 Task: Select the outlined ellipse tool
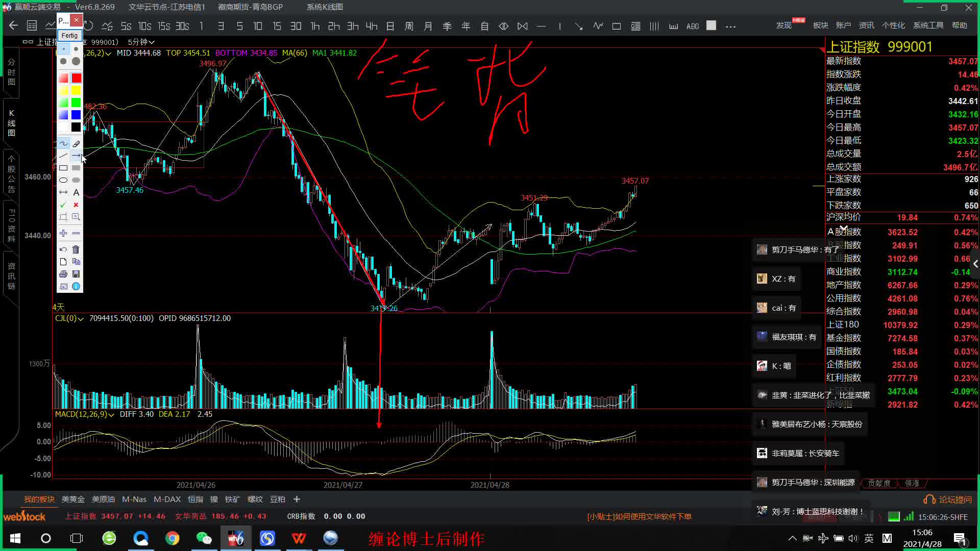pyautogui.click(x=63, y=180)
